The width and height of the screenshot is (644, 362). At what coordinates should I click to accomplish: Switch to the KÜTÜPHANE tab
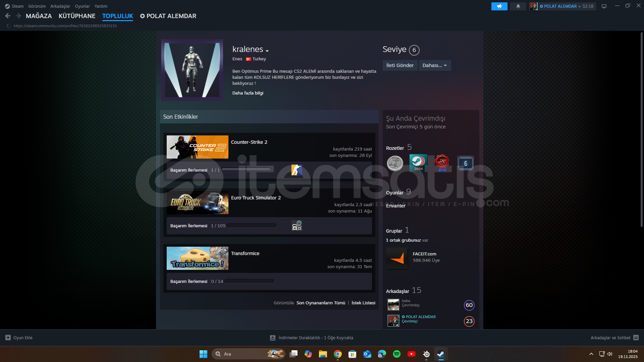coord(77,16)
